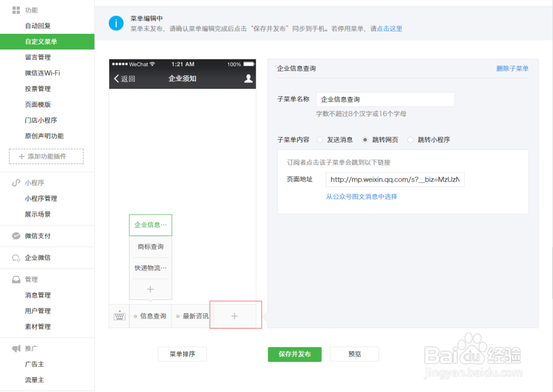Focus the 页面地址 URL input field
This screenshot has height=392, width=553.
click(x=395, y=180)
